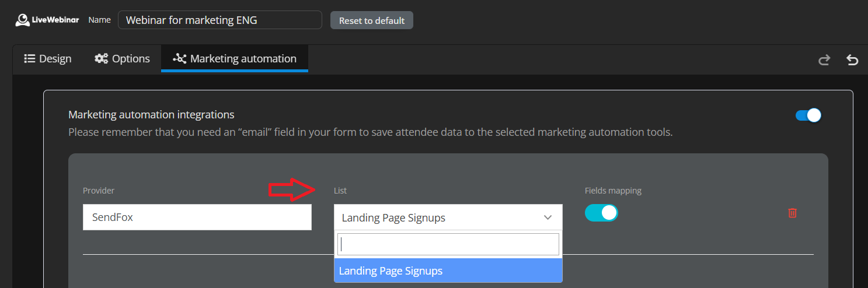The image size is (868, 288).
Task: Collapse the List dropdown chevron
Action: point(548,217)
